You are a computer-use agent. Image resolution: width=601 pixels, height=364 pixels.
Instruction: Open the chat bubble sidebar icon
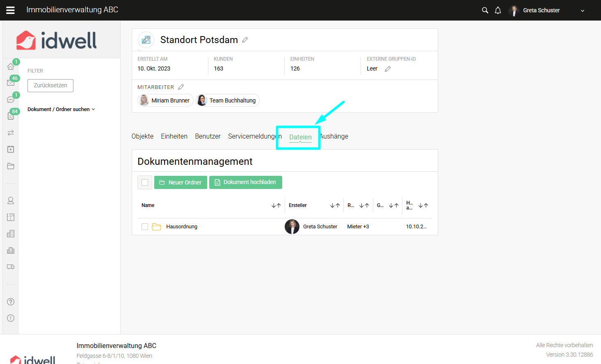(x=11, y=100)
